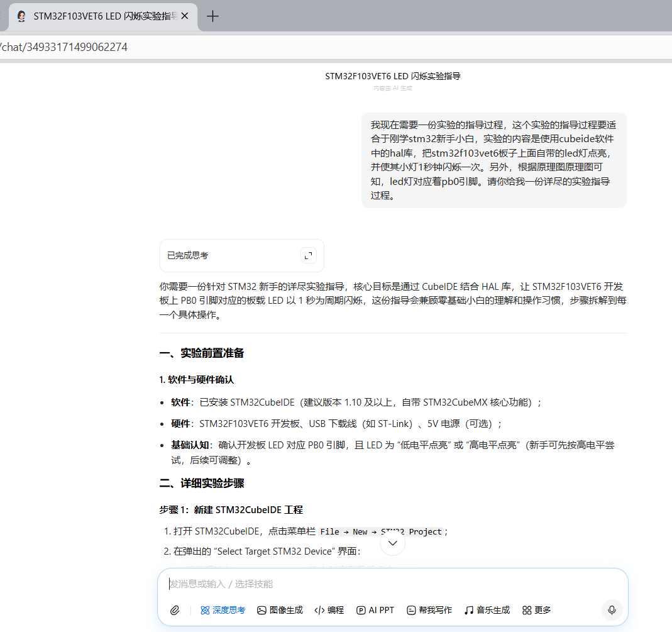The height and width of the screenshot is (632, 672).
Task: Select the 音乐生成 music generation skill
Action: 487,610
